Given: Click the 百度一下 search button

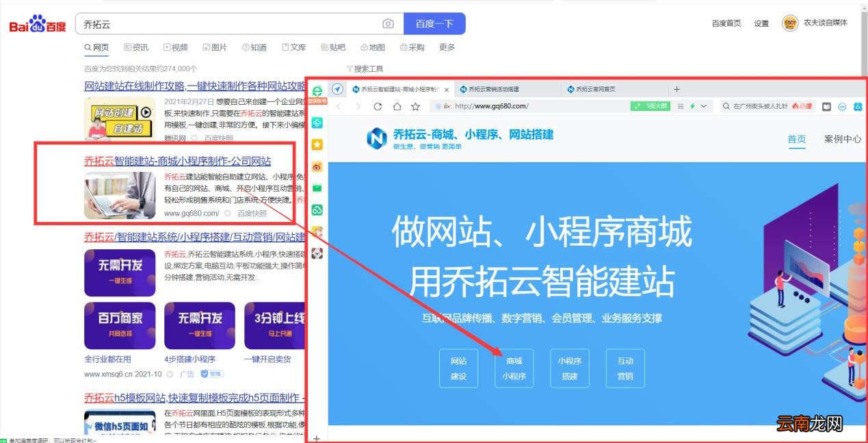Looking at the screenshot, I should [x=434, y=23].
